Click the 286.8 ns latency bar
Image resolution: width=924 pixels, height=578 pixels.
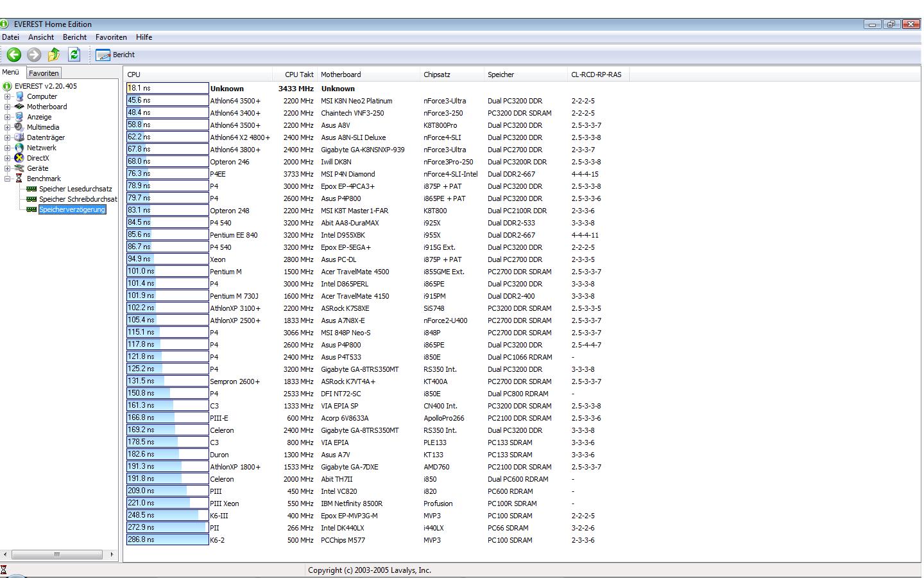167,539
